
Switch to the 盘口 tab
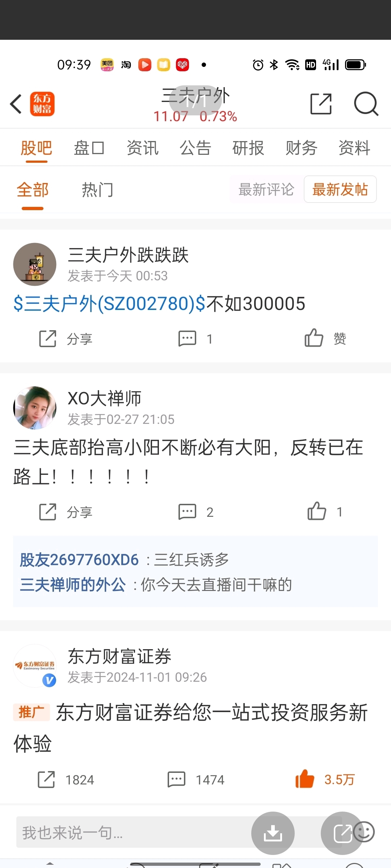[x=89, y=148]
